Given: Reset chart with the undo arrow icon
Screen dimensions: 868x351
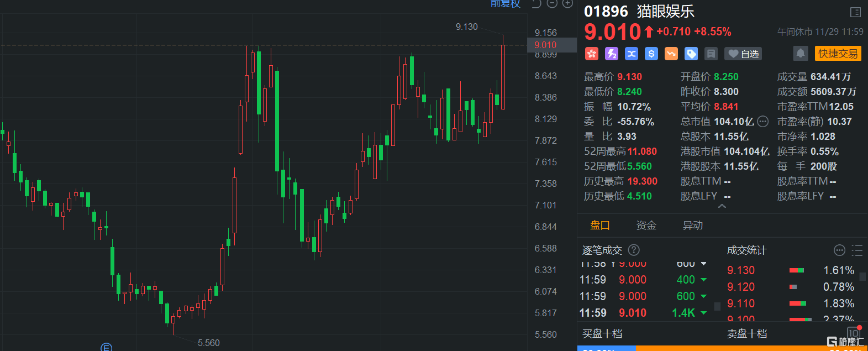Looking at the screenshot, I should 536,4.
